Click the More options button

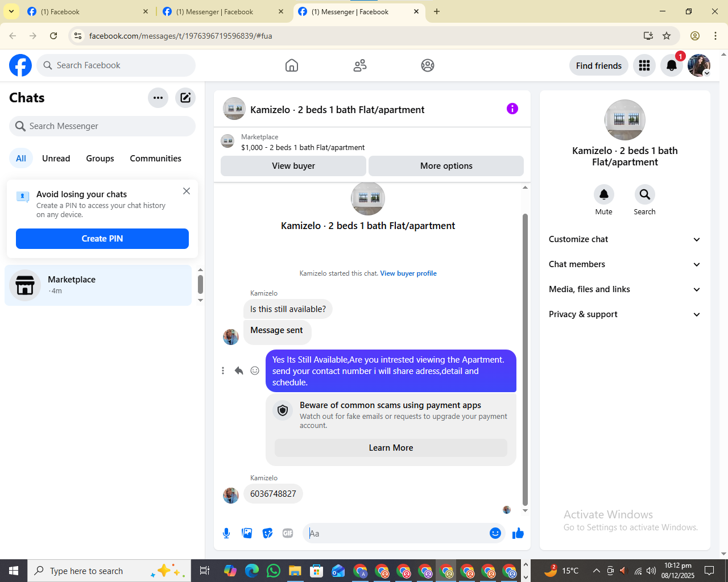(446, 166)
